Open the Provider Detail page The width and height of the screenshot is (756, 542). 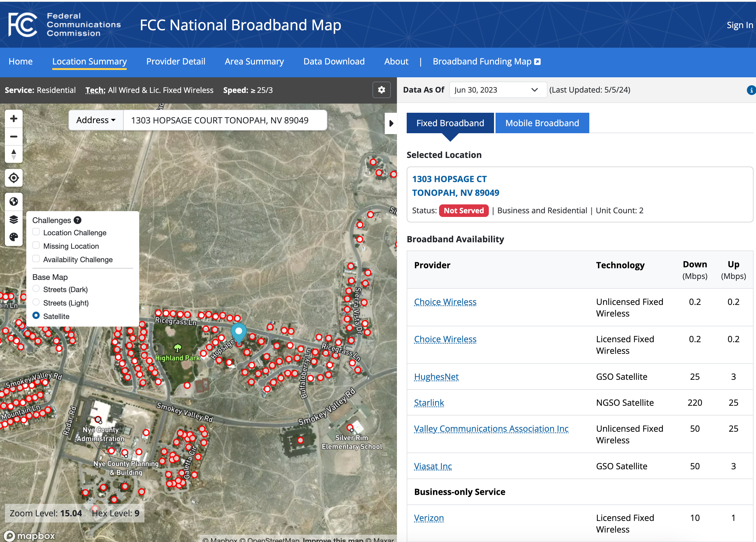click(176, 61)
